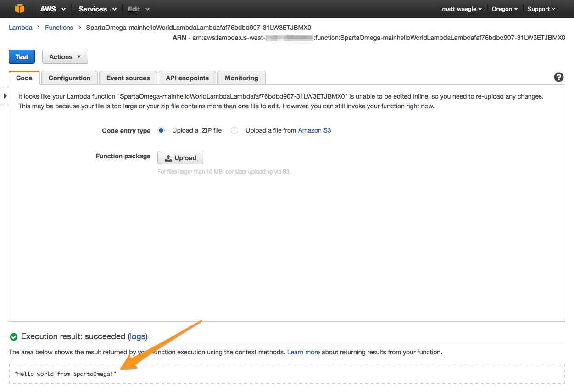
Task: Switch to the Configuration tab
Action: pos(69,78)
